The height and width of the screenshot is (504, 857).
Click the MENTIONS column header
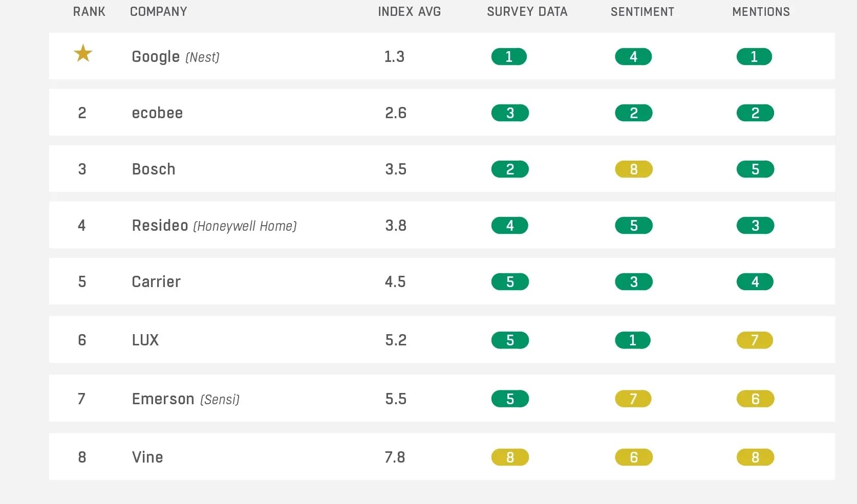[x=761, y=12]
